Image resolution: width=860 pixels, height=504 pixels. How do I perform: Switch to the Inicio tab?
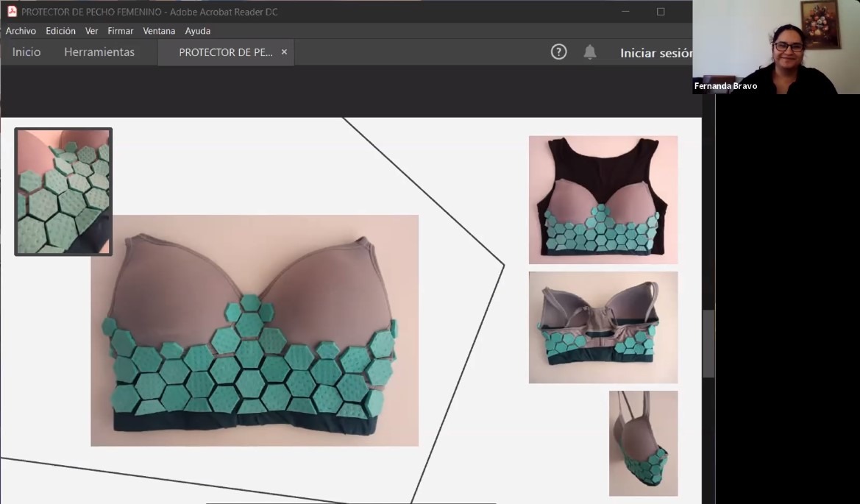coord(26,52)
